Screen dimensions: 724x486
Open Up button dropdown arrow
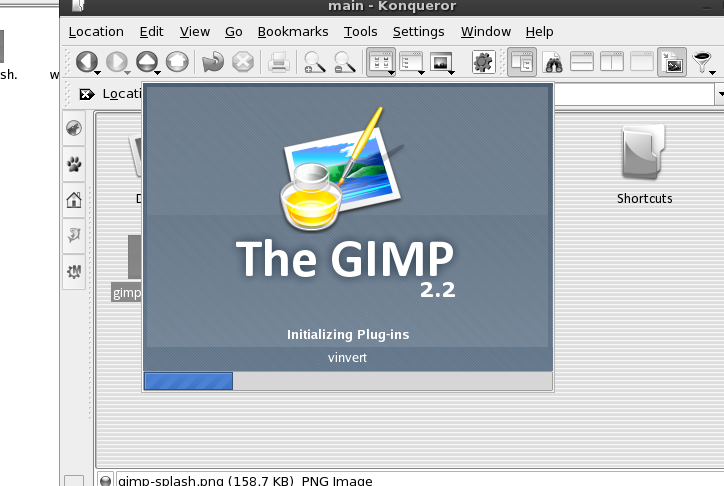157,72
